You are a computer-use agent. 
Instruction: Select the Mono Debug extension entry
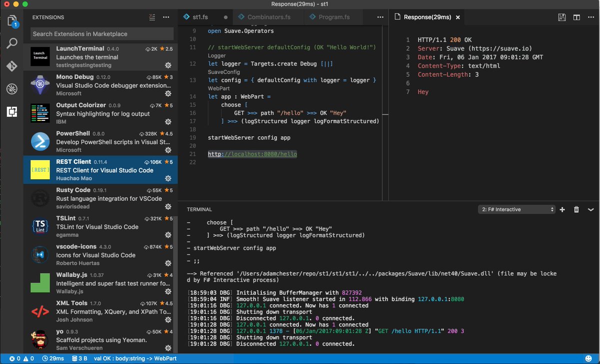coord(100,85)
